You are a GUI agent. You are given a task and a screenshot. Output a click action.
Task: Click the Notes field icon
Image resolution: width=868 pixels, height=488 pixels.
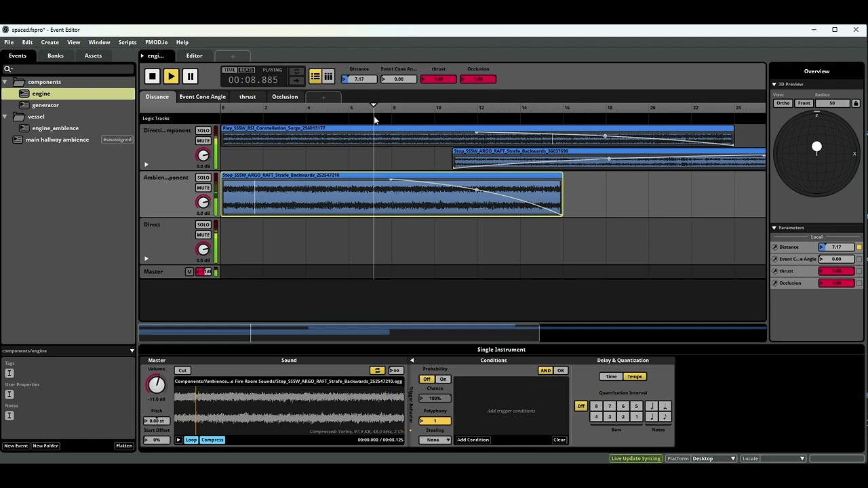(x=9, y=415)
